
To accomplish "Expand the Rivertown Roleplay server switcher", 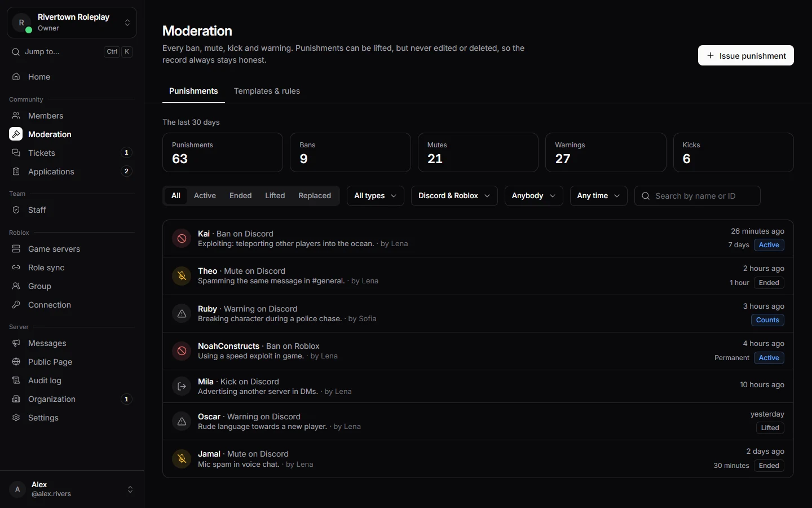I will point(72,23).
